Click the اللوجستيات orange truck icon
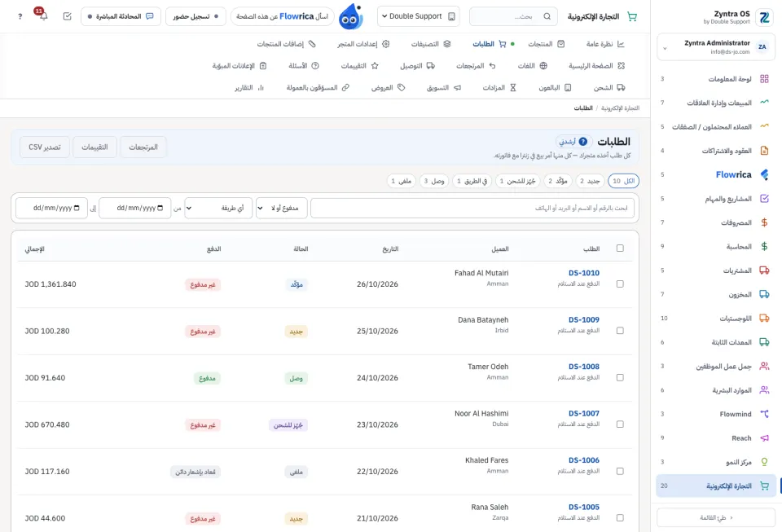The image size is (782, 532). coord(764,318)
